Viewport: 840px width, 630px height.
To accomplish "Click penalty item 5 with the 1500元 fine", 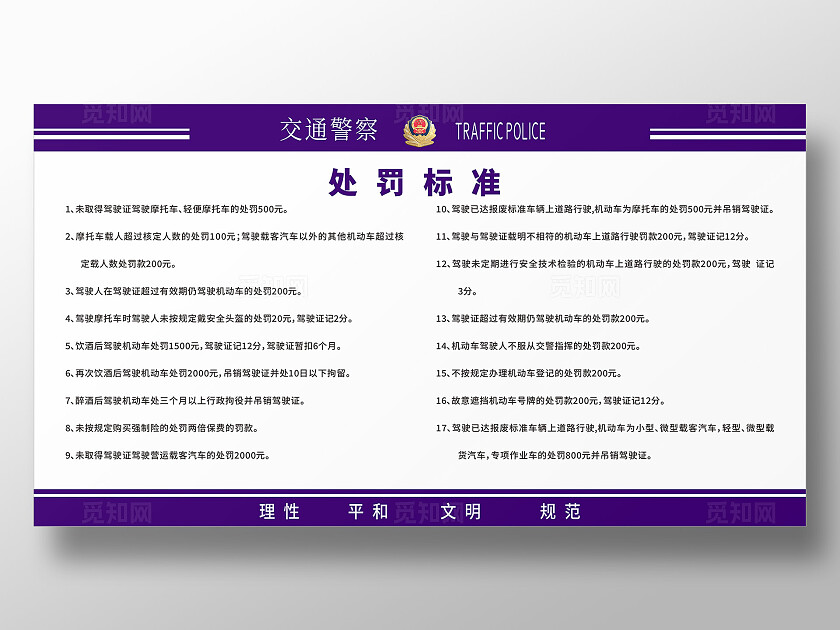I will click(202, 345).
